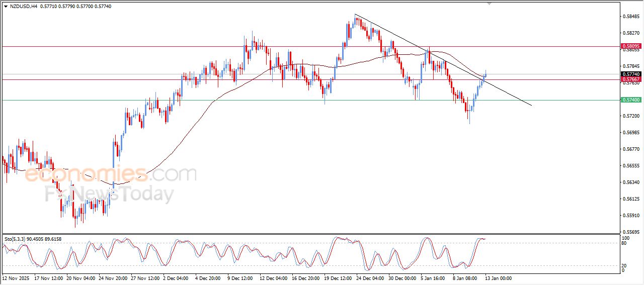Click the 0.56340 price scale label
This screenshot has width=644, height=285.
[631, 182]
